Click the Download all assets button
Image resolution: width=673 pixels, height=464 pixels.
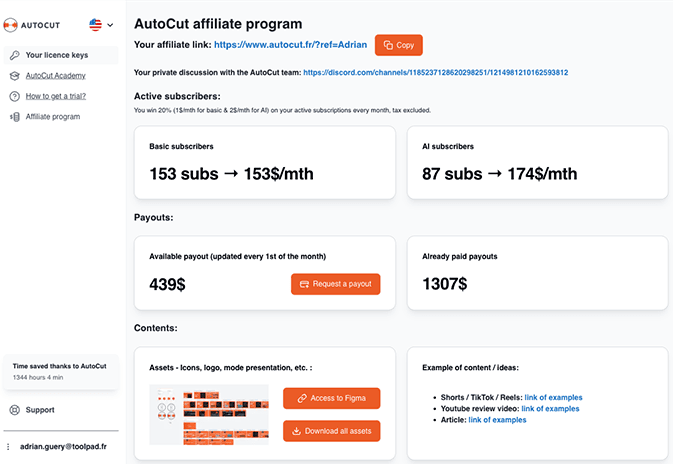pos(331,431)
